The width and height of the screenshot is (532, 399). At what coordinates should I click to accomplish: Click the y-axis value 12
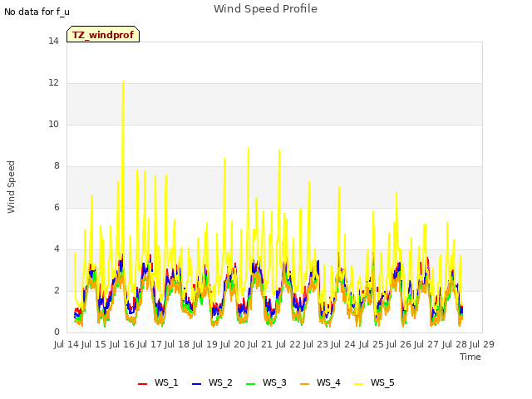pyautogui.click(x=53, y=83)
